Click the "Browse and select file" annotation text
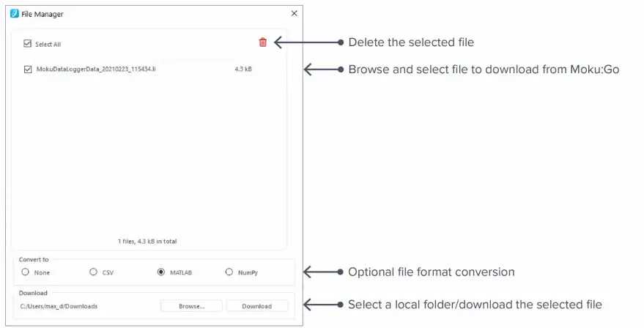Image resolution: width=644 pixels, height=328 pixels. click(484, 70)
